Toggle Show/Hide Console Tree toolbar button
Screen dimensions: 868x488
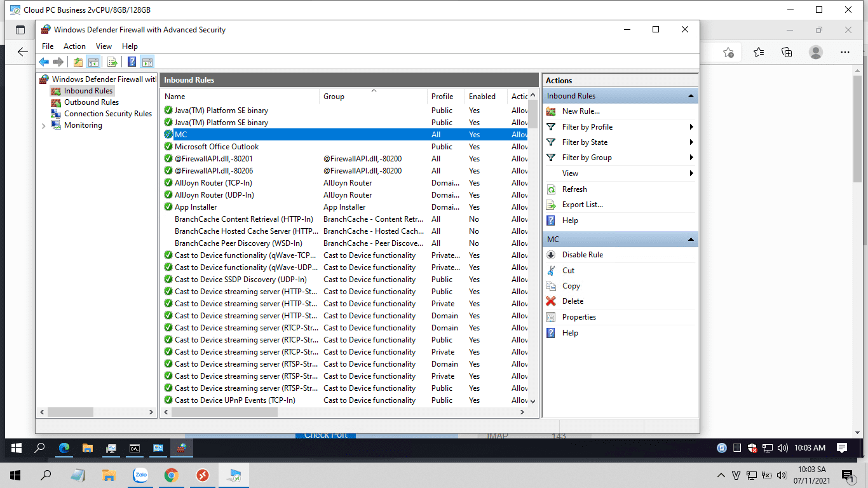coord(93,62)
